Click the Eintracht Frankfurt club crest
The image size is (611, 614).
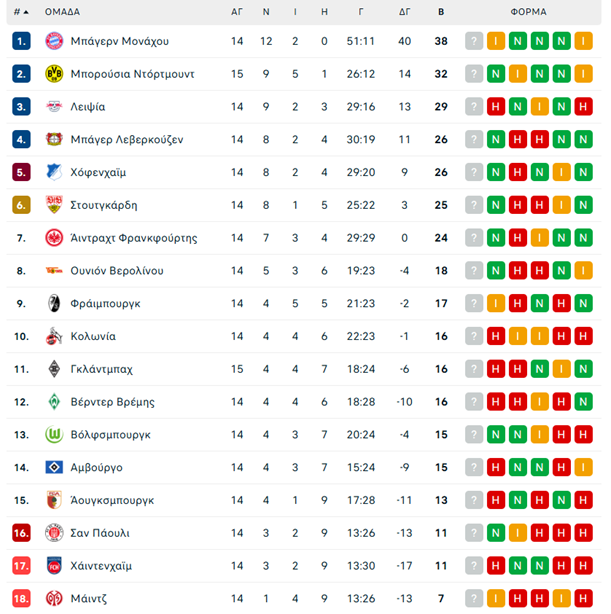(54, 238)
